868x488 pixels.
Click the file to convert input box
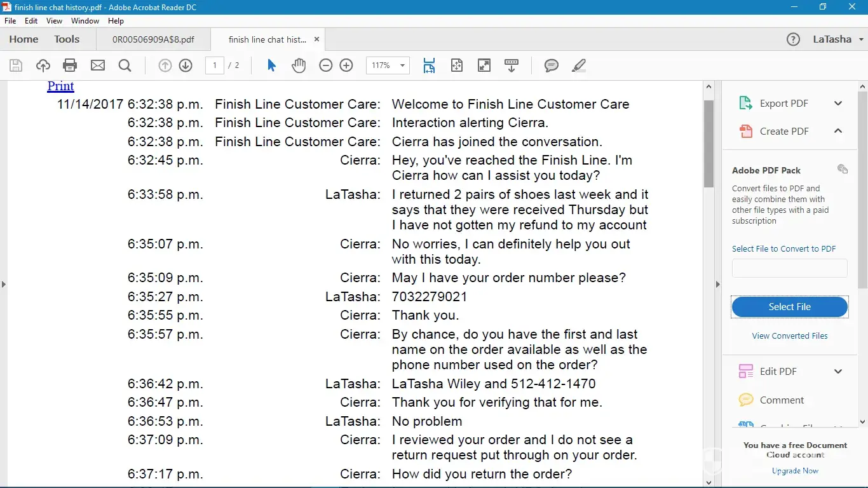click(x=790, y=268)
